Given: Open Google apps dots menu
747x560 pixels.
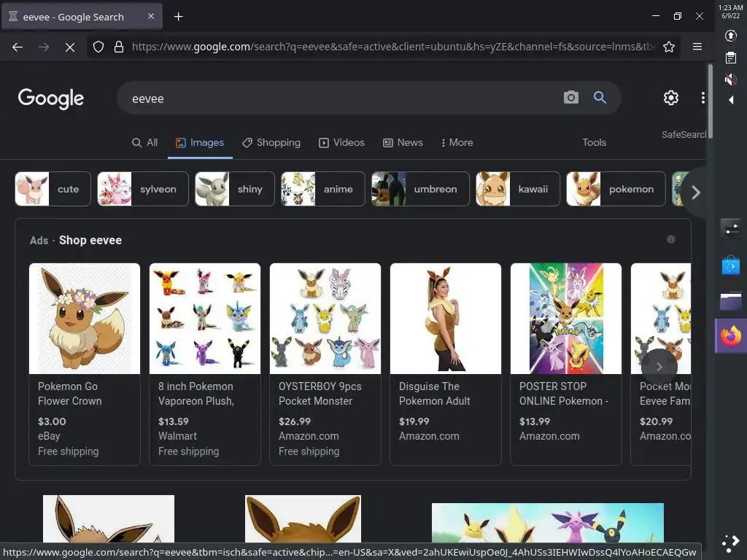Looking at the screenshot, I should coord(703,98).
